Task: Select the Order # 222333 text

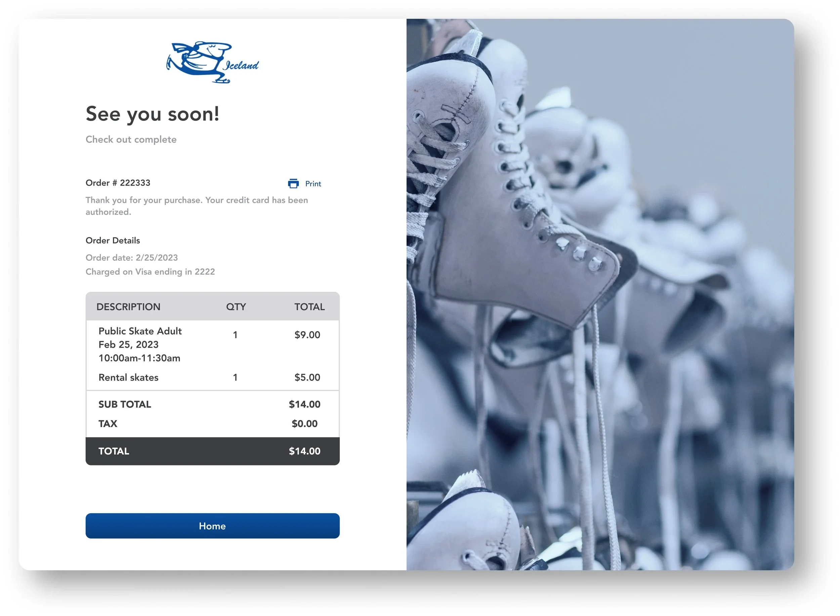Action: (118, 183)
